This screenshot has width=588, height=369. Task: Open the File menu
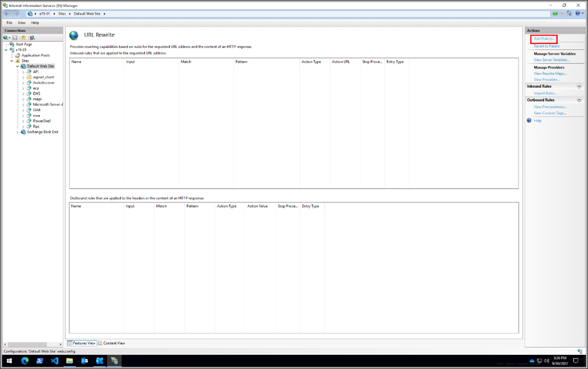(x=9, y=22)
